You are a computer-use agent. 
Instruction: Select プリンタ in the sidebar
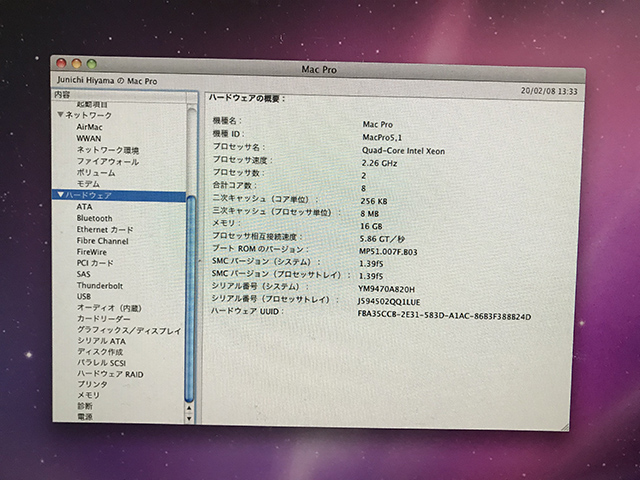(x=93, y=384)
